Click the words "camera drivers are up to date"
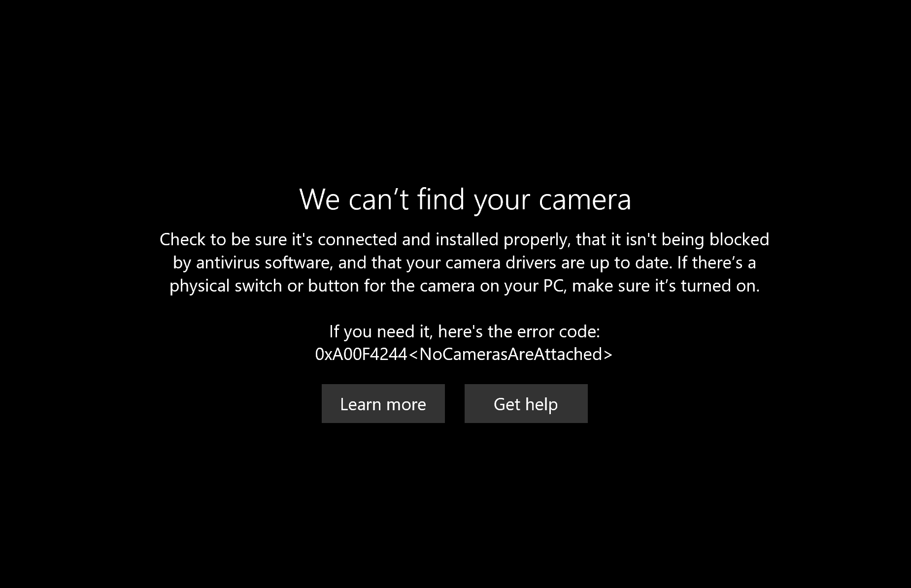Image resolution: width=911 pixels, height=588 pixels. point(559,262)
